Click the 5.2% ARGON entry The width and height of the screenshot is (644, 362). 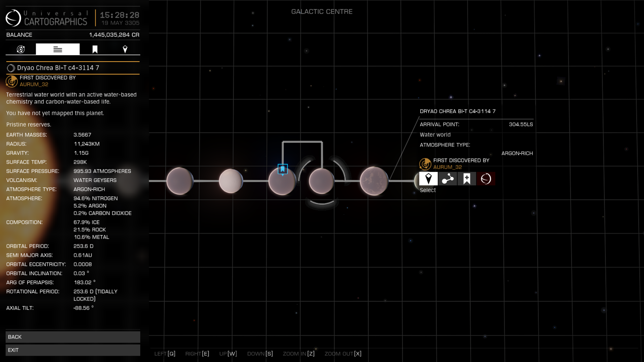90,206
